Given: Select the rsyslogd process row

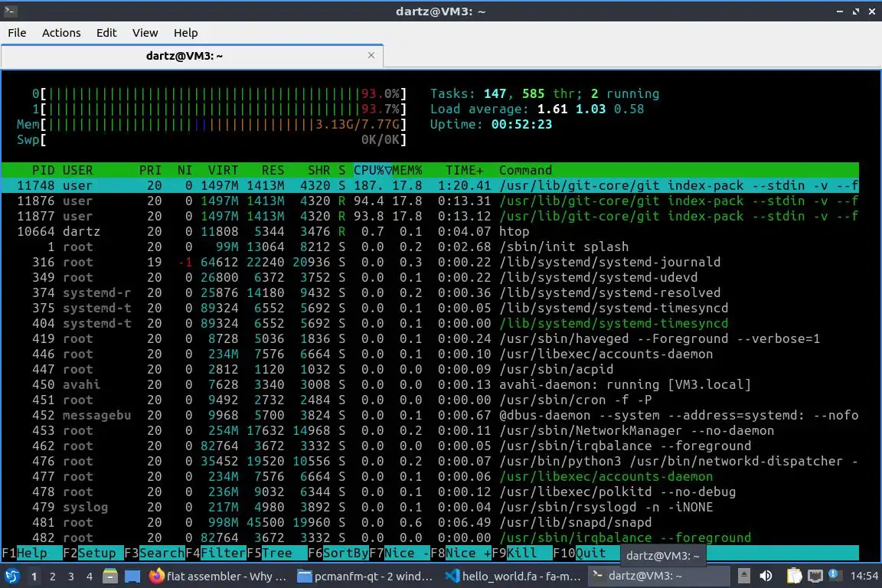Looking at the screenshot, I should (430, 507).
